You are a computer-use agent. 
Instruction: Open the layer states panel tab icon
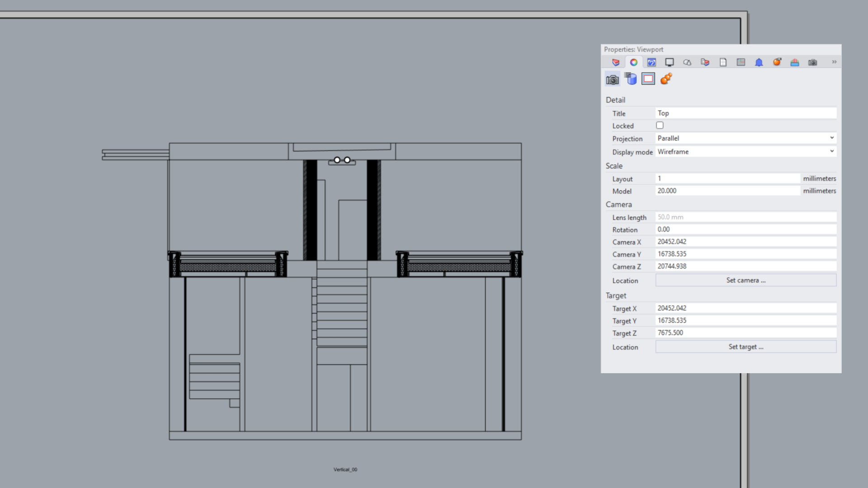[x=705, y=62]
